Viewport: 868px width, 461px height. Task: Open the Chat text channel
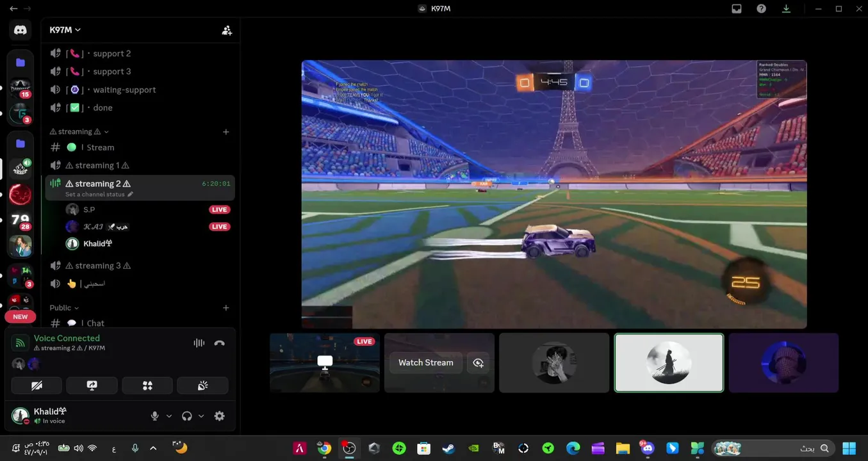point(140,323)
